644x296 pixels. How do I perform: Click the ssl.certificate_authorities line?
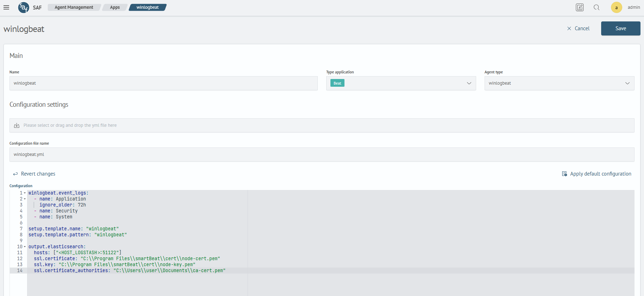[130, 271]
